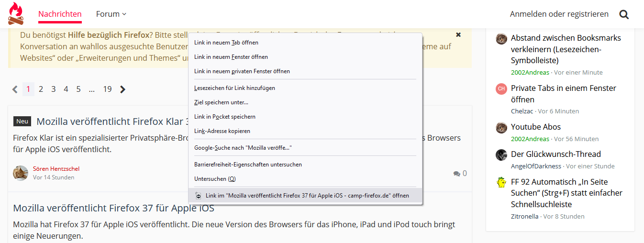644x243 pixels.
Task: Select Ziel speichern unter...
Action: pos(305,102)
